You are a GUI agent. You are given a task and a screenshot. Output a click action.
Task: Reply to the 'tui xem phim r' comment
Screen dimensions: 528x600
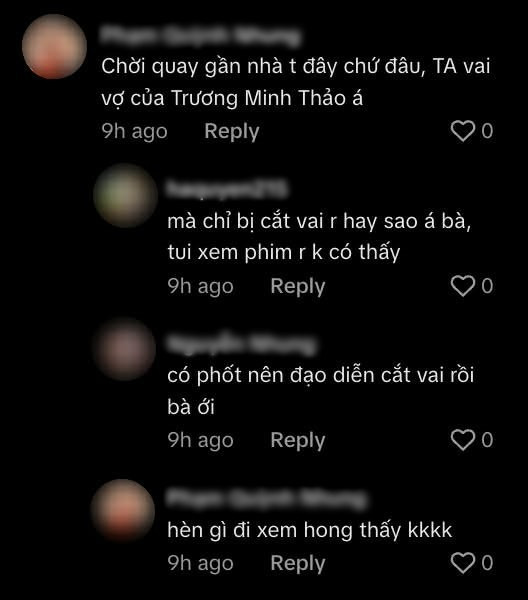(x=298, y=286)
